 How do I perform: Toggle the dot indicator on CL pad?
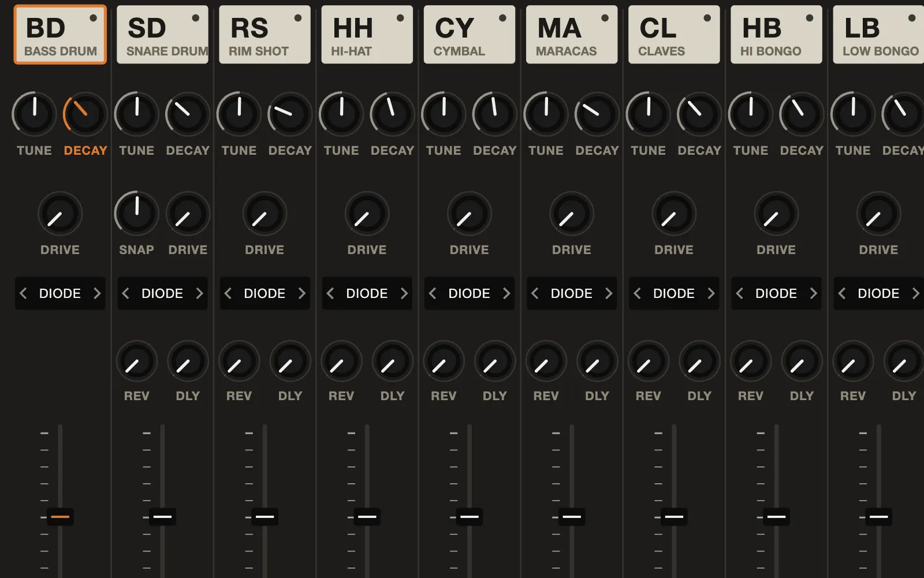707,18
